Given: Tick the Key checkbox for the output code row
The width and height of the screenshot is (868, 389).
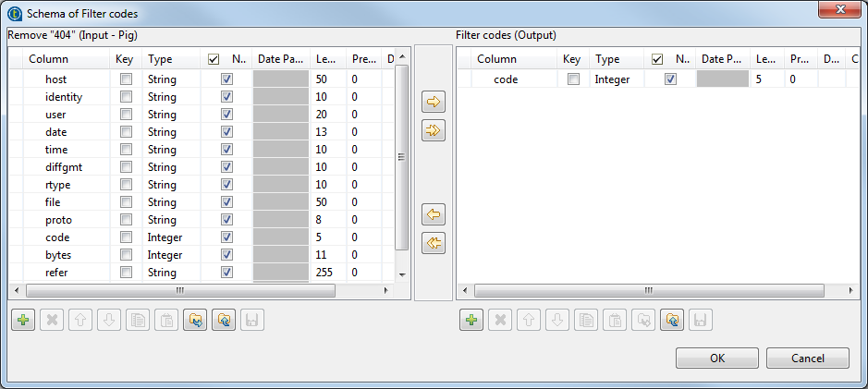Looking at the screenshot, I should (x=573, y=79).
